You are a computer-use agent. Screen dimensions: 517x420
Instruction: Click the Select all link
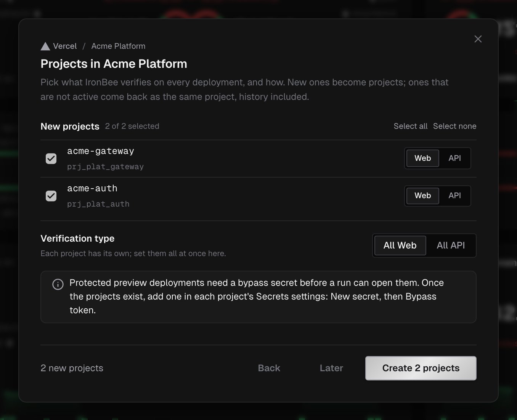coord(410,126)
